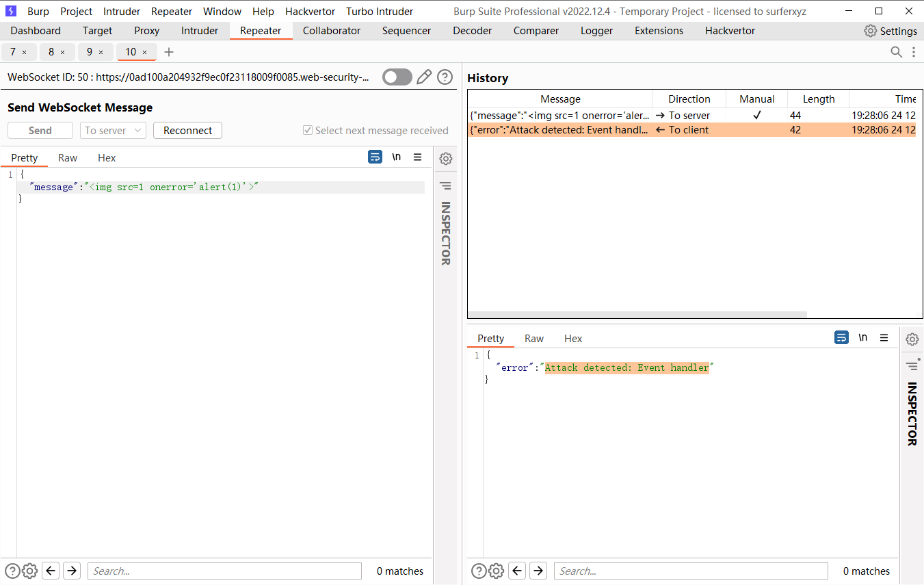
Task: Toggle word wrap icon in message editor
Action: [375, 157]
